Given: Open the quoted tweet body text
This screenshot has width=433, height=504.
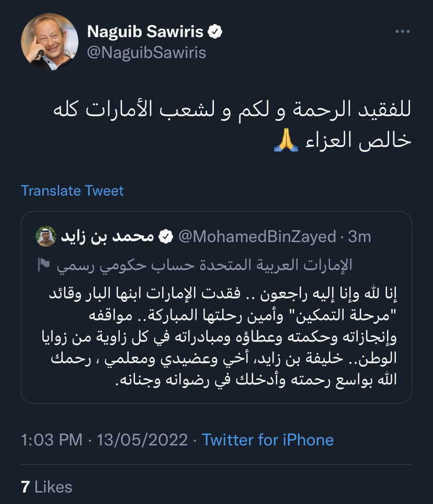Looking at the screenshot, I should (216, 336).
